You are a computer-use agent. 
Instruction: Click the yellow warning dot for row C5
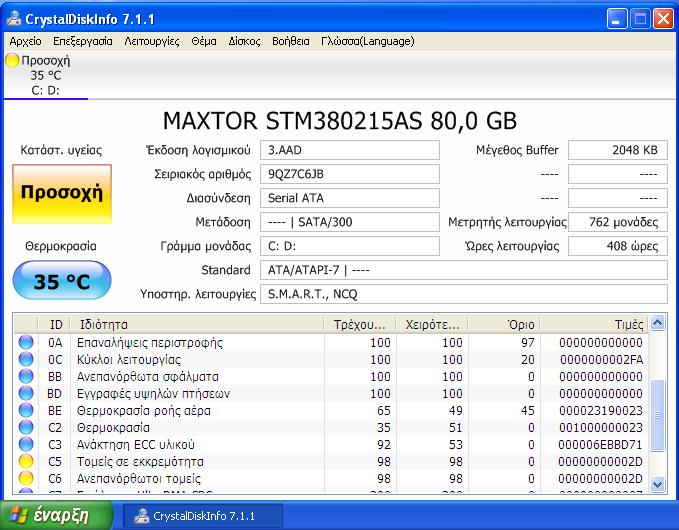pyautogui.click(x=27, y=461)
